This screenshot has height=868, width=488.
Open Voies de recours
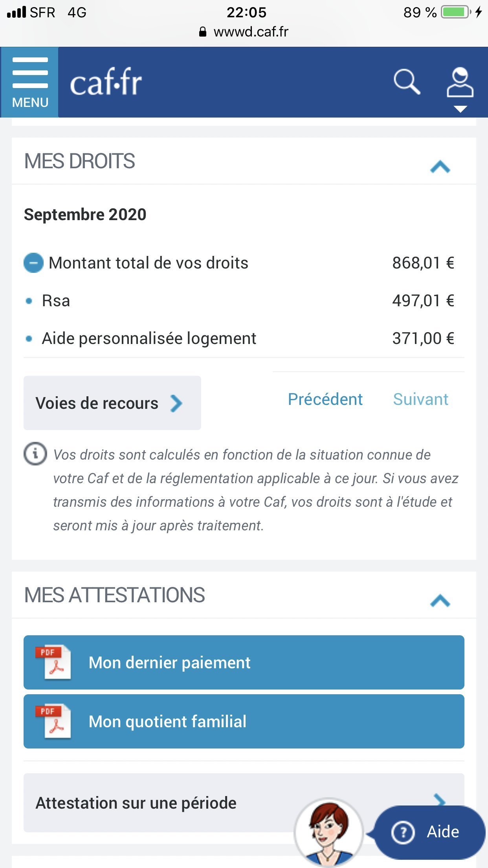tap(112, 403)
